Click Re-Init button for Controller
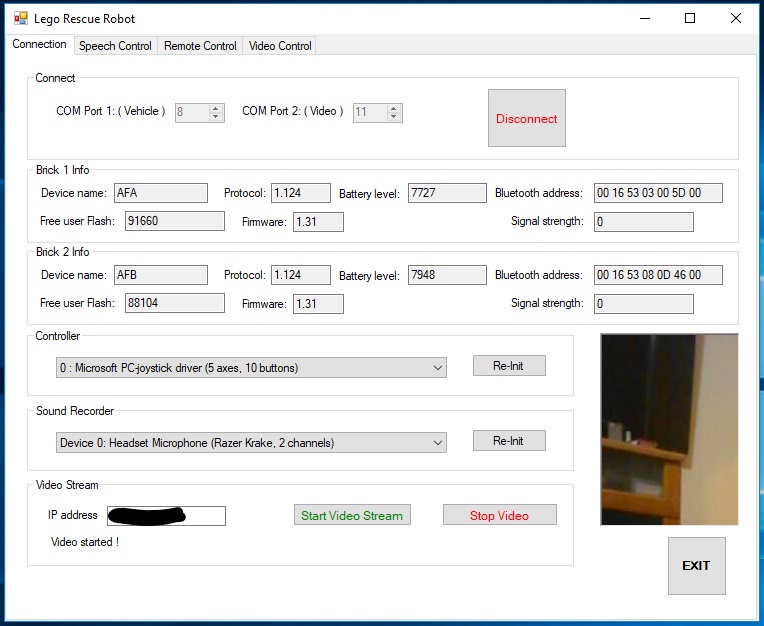Image resolution: width=764 pixels, height=626 pixels. [x=508, y=366]
